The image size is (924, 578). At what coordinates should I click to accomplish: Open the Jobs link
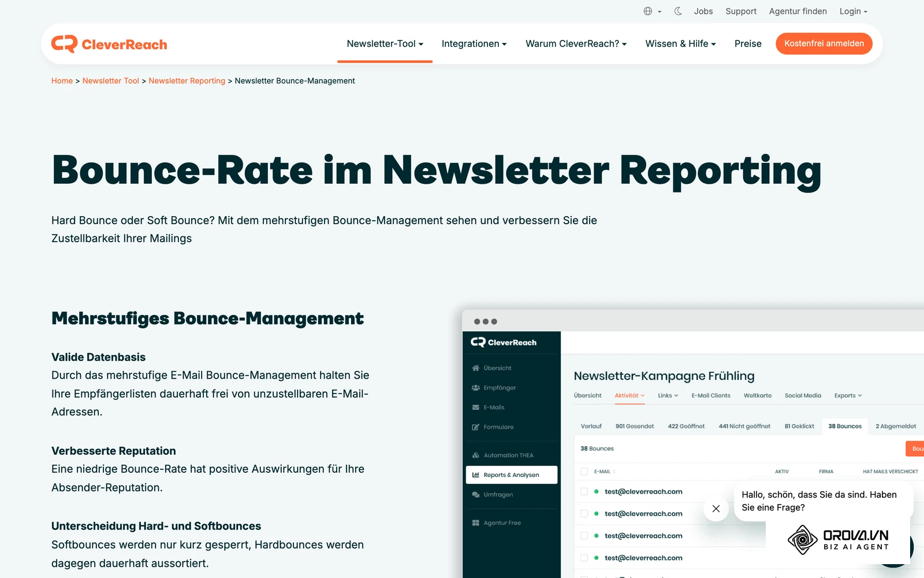pyautogui.click(x=703, y=11)
